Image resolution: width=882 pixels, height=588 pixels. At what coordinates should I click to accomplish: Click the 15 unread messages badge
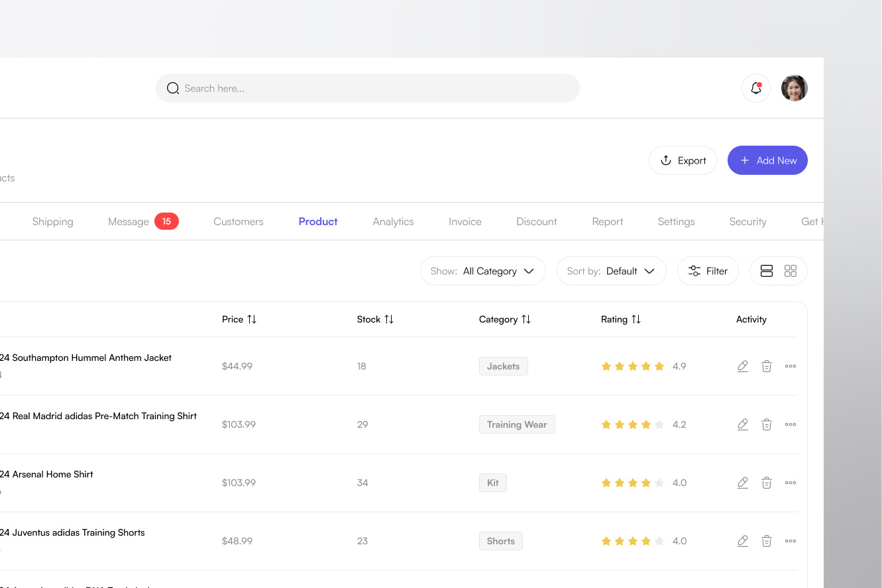click(x=166, y=221)
